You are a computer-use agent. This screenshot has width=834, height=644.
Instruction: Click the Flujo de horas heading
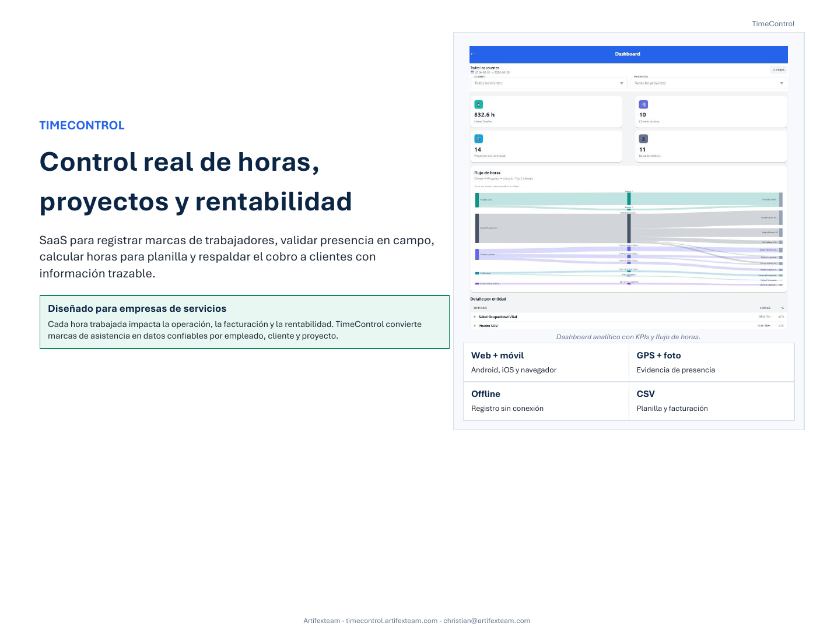click(x=488, y=173)
